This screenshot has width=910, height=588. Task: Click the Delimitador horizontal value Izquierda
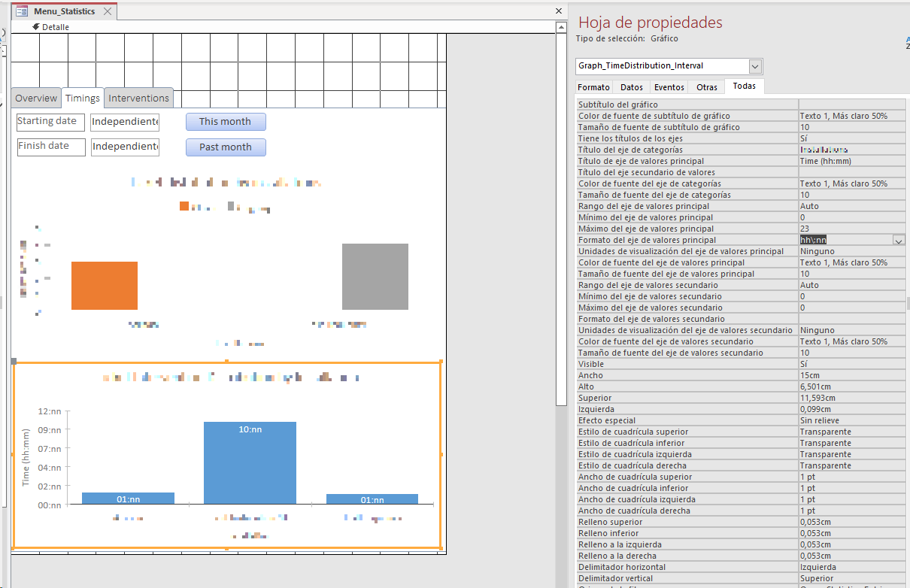(x=852, y=567)
